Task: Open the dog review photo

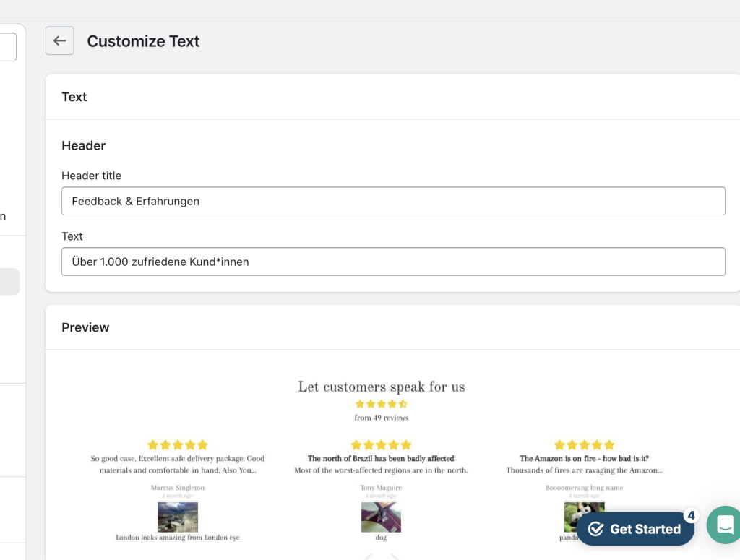Action: (x=381, y=517)
